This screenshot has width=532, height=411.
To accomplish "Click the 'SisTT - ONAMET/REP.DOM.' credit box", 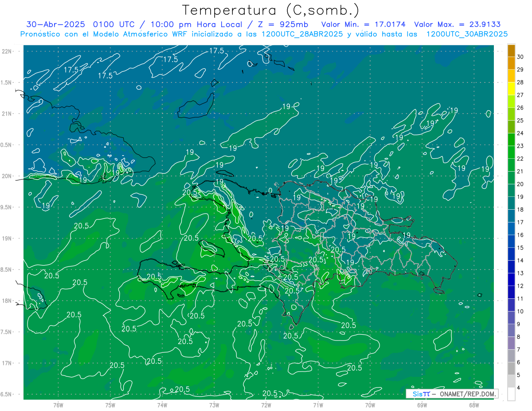I will point(452,394).
